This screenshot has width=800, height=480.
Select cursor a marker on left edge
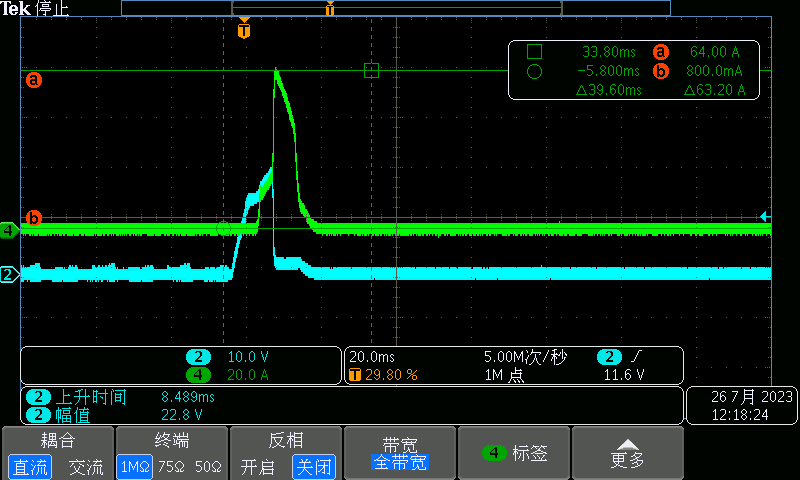[x=33, y=79]
